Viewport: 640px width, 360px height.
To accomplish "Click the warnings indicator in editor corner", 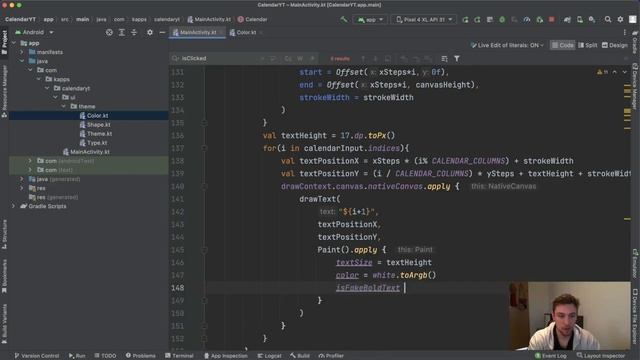I will point(602,72).
